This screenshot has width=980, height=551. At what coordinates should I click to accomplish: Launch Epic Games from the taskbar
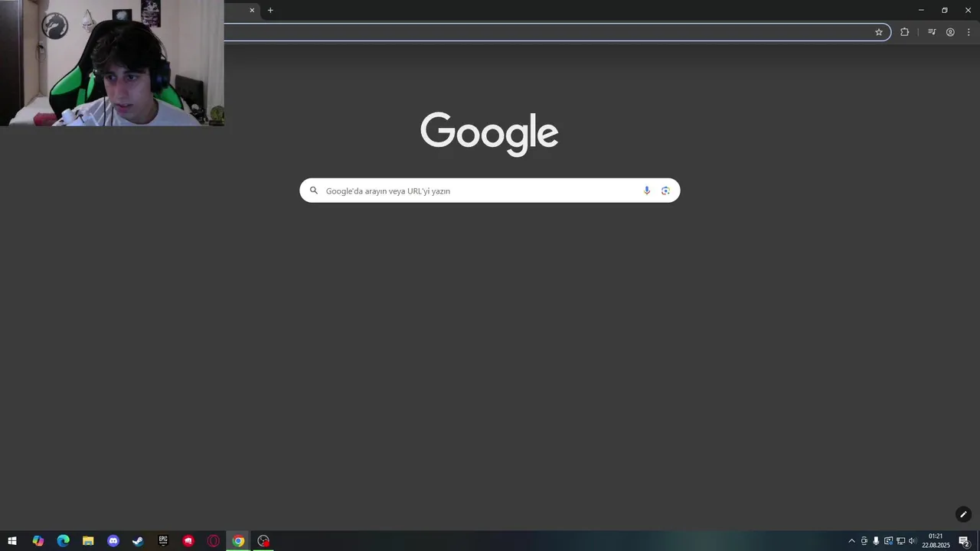point(163,541)
